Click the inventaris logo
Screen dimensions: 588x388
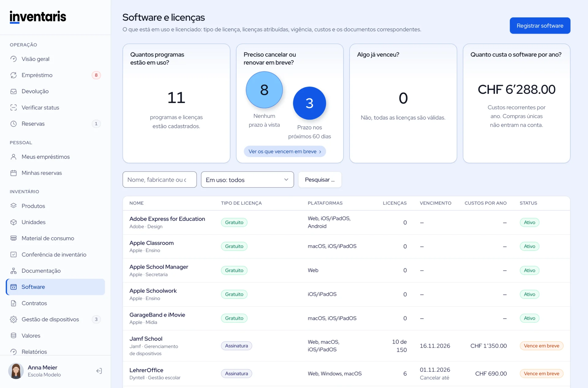pos(38,17)
